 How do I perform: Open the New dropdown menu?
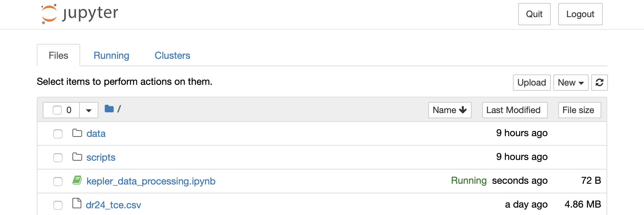(x=570, y=83)
